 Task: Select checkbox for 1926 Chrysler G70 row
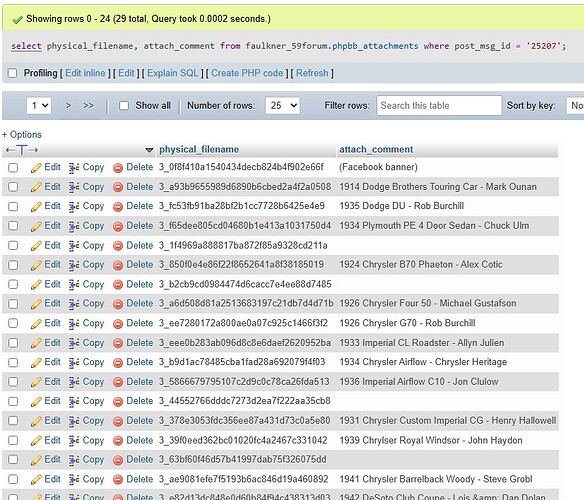13,323
